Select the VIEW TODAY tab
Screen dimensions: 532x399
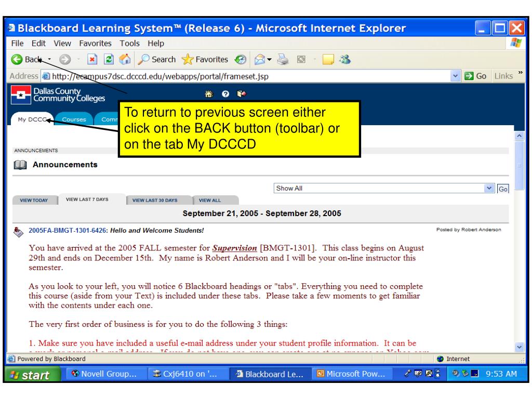point(34,200)
